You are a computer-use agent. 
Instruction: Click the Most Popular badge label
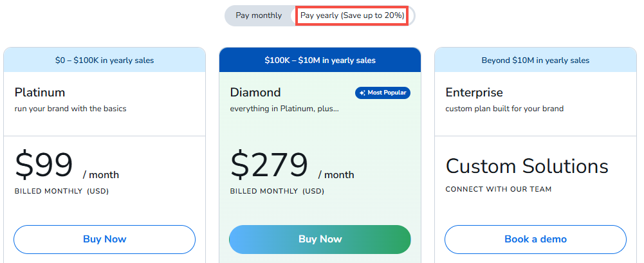pyautogui.click(x=387, y=93)
